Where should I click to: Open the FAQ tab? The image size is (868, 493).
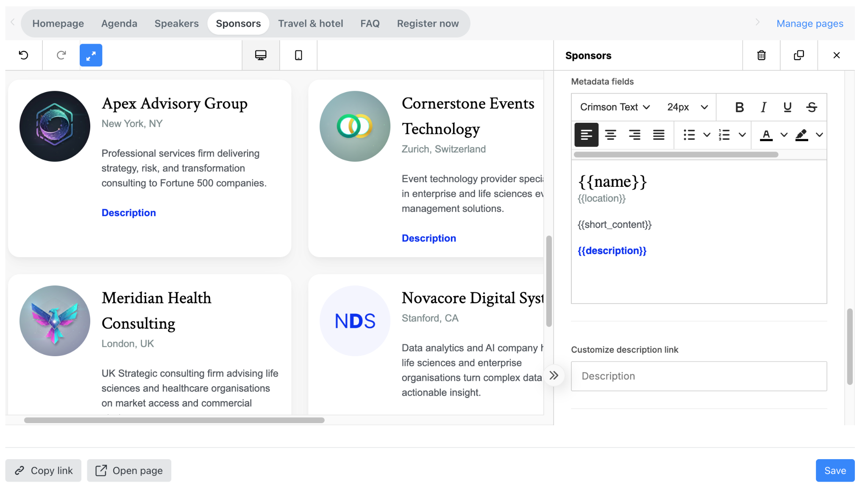pyautogui.click(x=370, y=23)
